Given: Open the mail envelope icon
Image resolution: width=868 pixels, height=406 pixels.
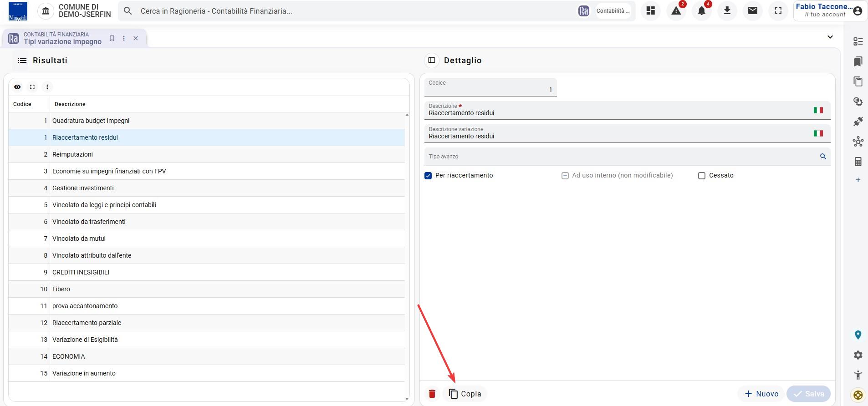Looking at the screenshot, I should coord(753,11).
